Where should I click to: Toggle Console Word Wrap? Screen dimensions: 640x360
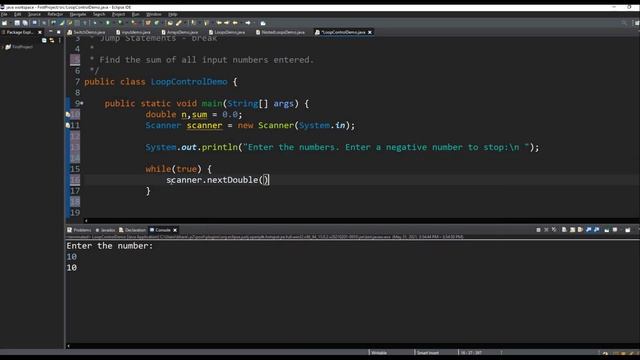click(580, 230)
